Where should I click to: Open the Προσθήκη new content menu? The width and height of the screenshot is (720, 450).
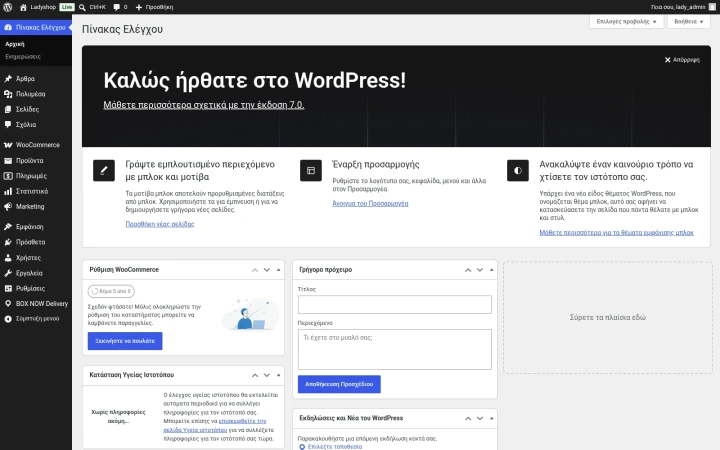tap(154, 7)
